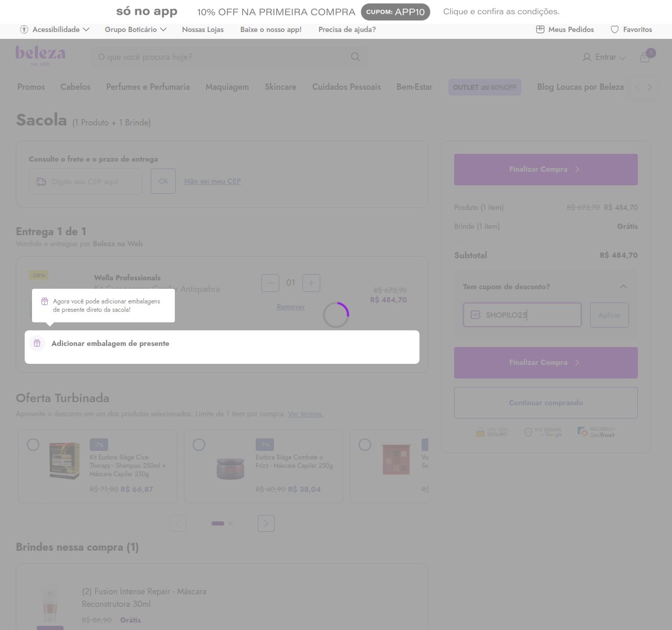The image size is (672, 630).
Task: Click Fusion Intense Repair gift thumbnail
Action: click(x=50, y=604)
